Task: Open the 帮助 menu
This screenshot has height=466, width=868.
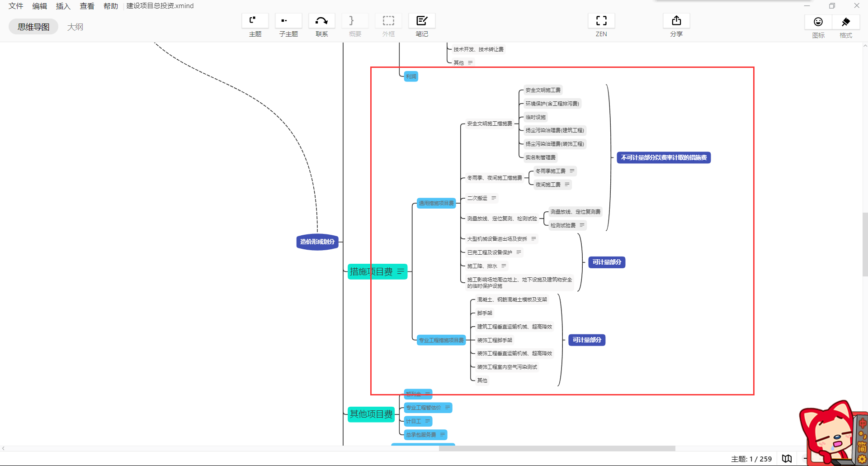Action: (x=111, y=6)
